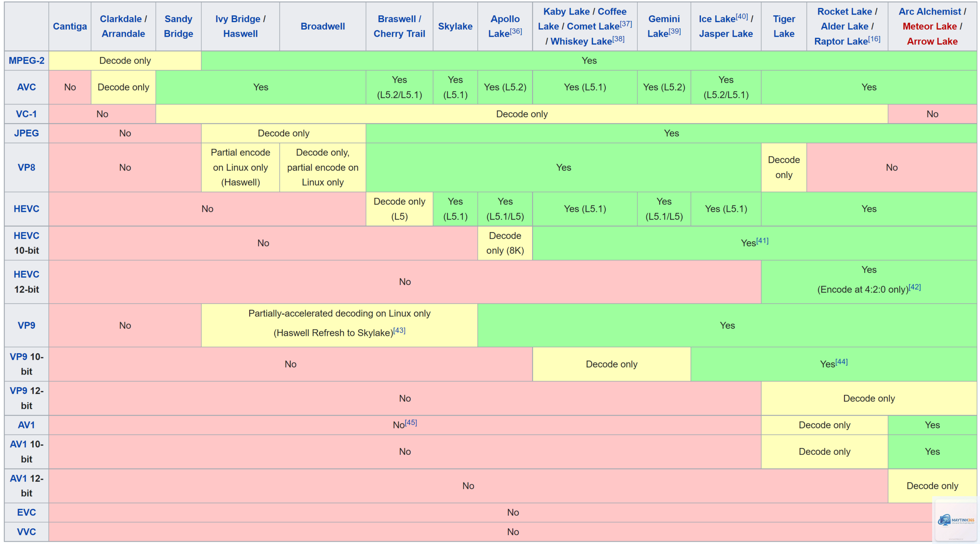Click the Ivy Bridge header link

click(x=238, y=19)
